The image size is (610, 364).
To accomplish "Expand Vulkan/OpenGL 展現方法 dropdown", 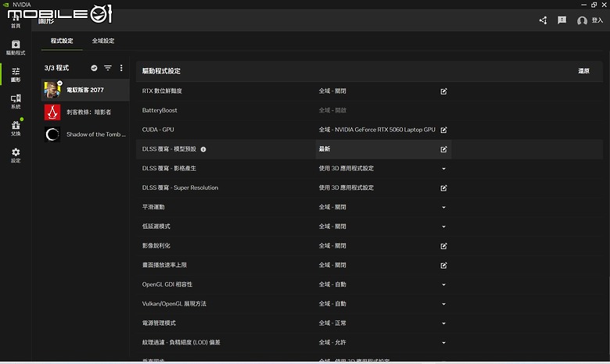I will click(443, 304).
